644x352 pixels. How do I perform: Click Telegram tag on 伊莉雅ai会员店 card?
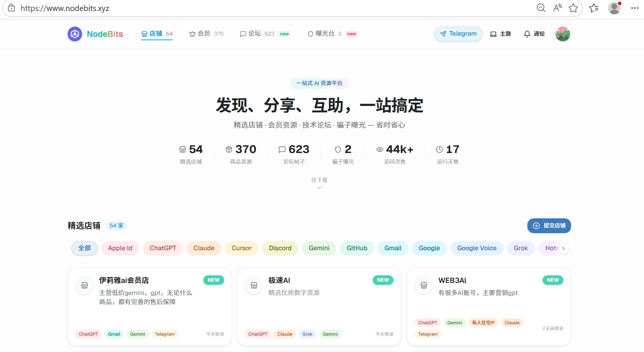[165, 334]
